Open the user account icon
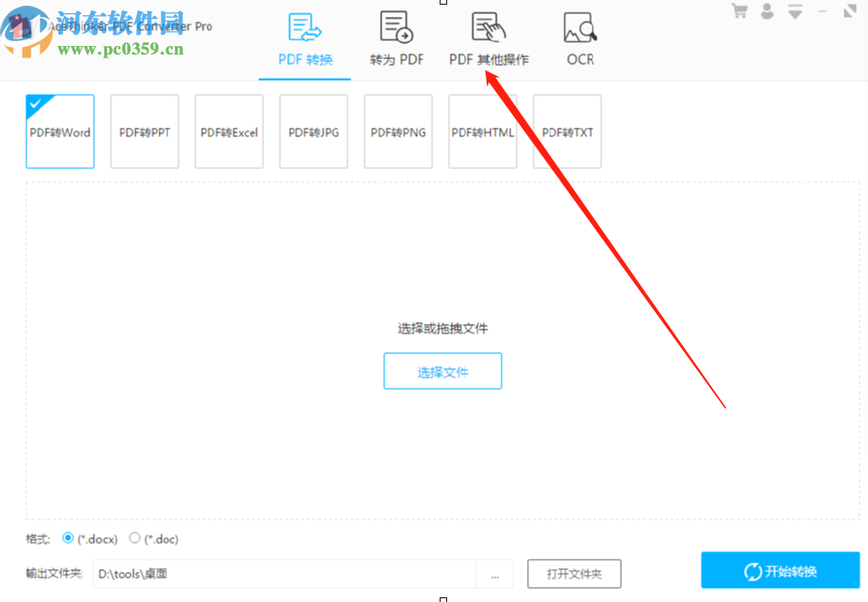This screenshot has width=868, height=602. click(x=767, y=11)
